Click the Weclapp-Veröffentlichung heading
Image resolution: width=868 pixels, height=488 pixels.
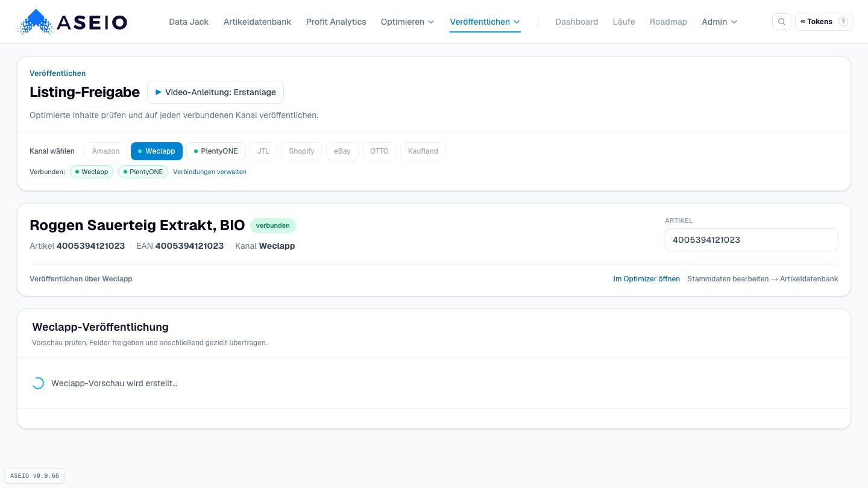point(100,327)
